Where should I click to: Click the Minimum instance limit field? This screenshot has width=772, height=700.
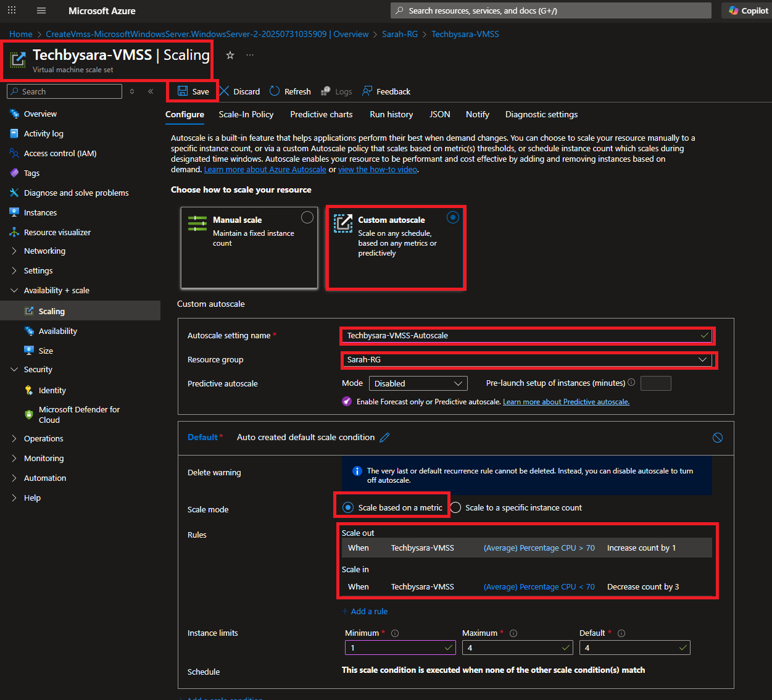tap(401, 648)
